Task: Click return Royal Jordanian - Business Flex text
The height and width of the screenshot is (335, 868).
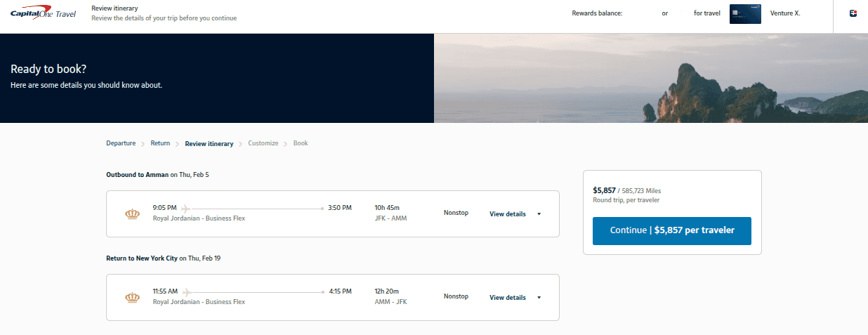Action: [x=199, y=302]
